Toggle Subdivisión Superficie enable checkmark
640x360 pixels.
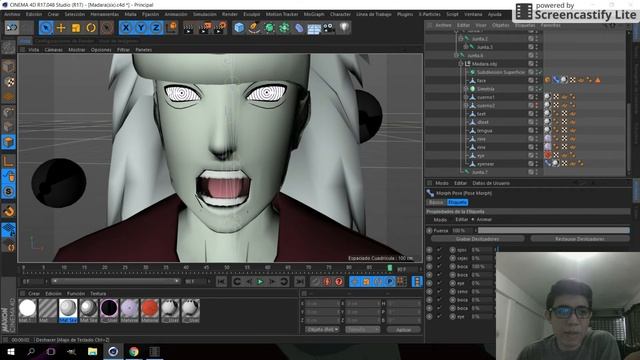point(539,72)
